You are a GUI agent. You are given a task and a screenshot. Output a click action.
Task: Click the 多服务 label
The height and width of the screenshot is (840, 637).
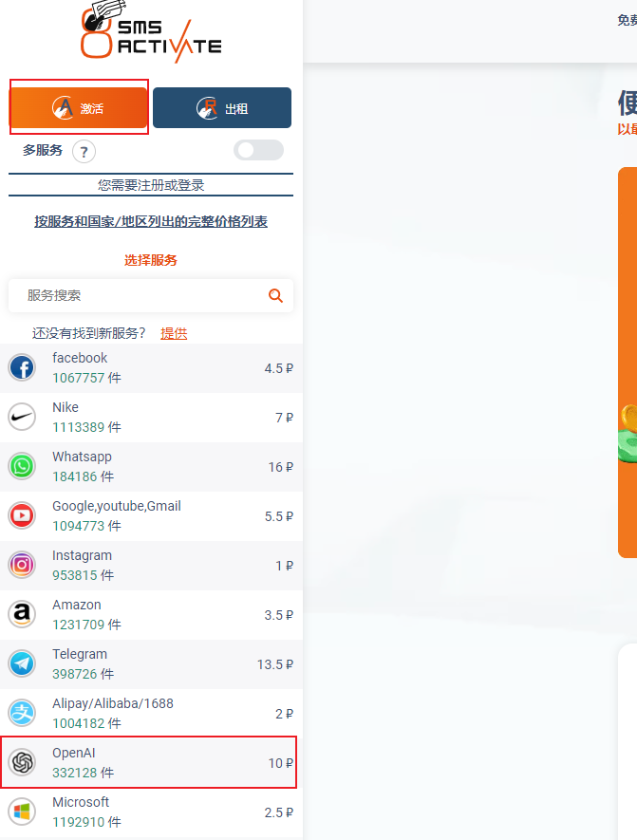coord(43,151)
